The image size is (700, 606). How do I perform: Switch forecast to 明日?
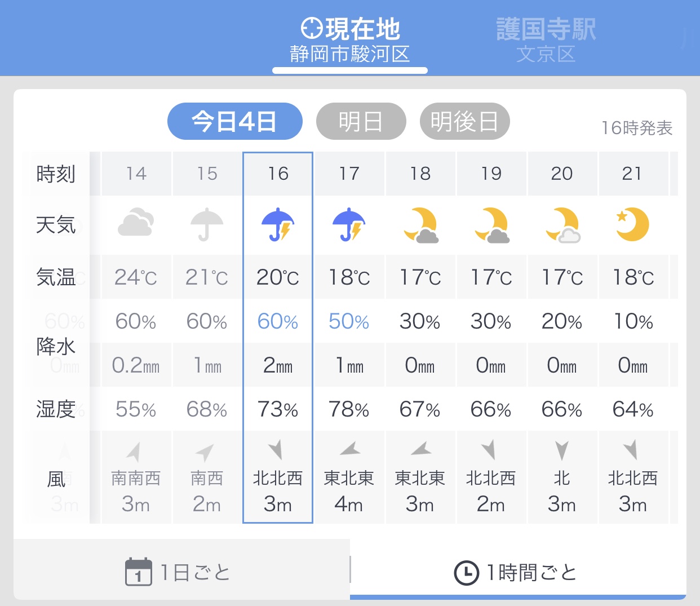pos(361,121)
